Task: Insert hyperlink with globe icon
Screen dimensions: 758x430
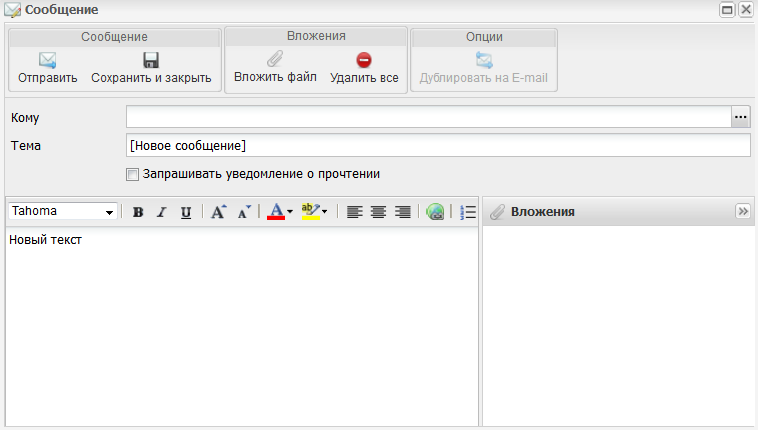Action: click(435, 212)
